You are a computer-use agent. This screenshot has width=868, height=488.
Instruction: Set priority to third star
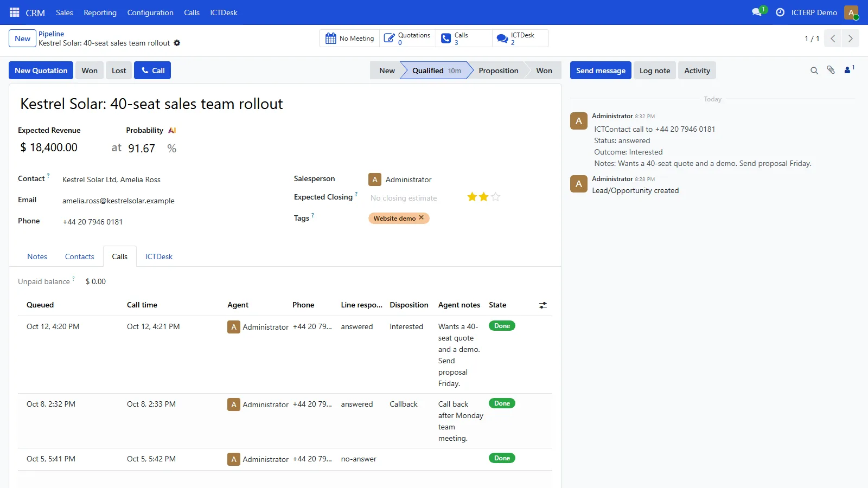(495, 197)
